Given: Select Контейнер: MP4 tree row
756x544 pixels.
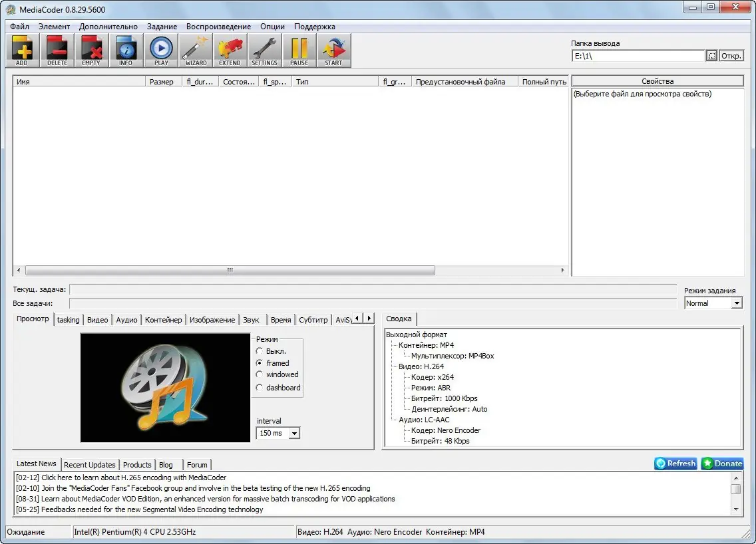Looking at the screenshot, I should pyautogui.click(x=426, y=345).
